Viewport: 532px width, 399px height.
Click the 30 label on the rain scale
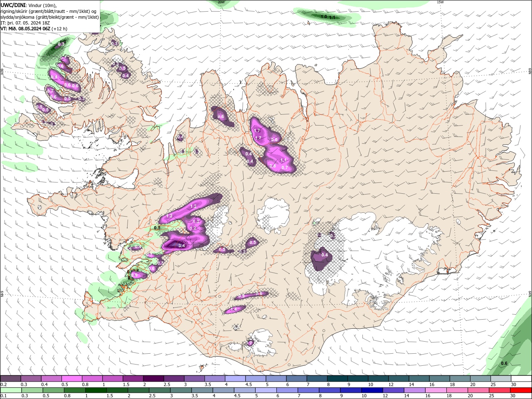point(512,396)
